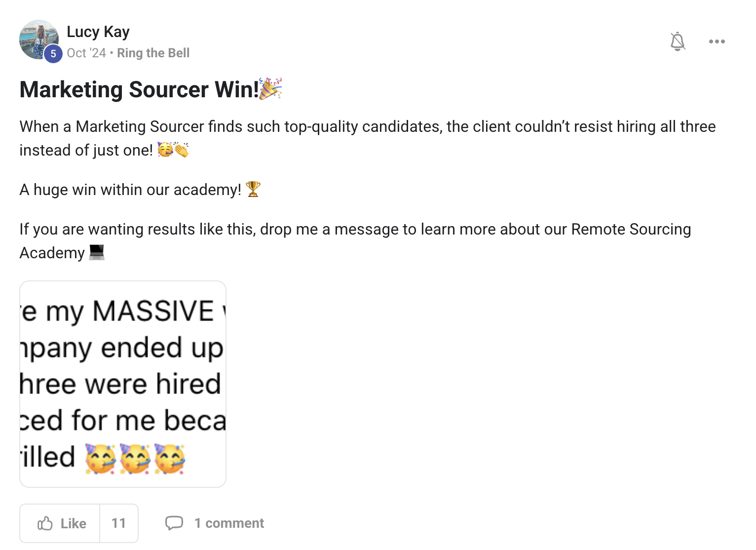Open the three-dot more options menu
The image size is (756, 550).
click(x=717, y=41)
